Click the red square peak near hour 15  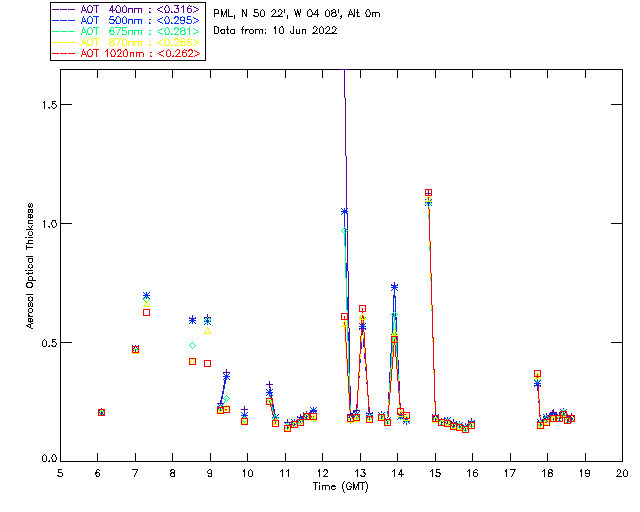click(428, 193)
